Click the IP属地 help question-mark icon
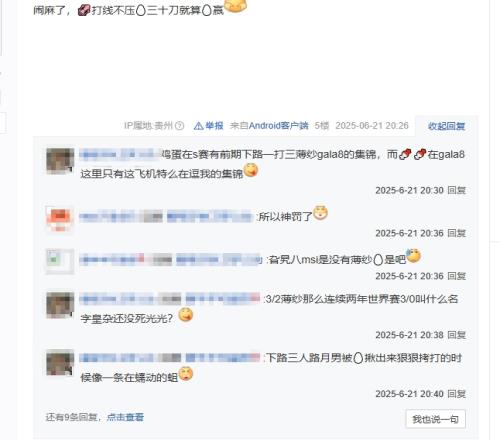The height and width of the screenshot is (440, 500). pos(179,126)
